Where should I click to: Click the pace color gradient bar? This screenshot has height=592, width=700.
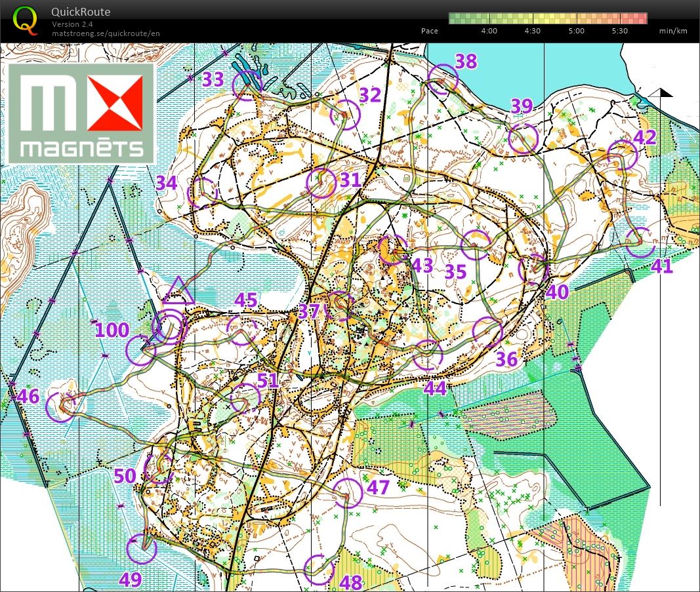(x=548, y=18)
